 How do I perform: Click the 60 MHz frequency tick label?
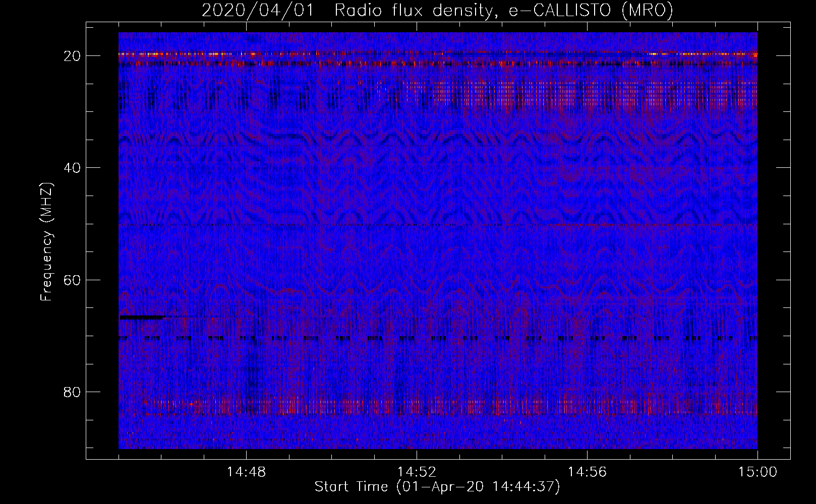[x=73, y=280]
